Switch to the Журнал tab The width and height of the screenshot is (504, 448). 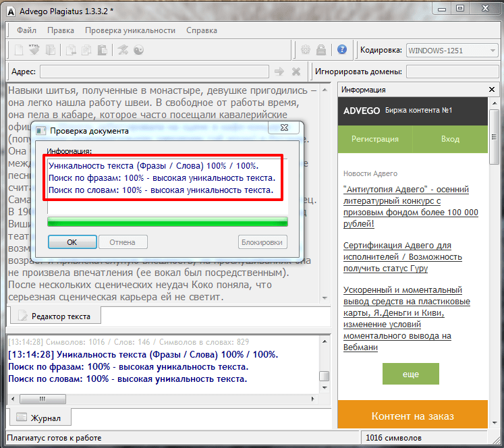click(40, 418)
